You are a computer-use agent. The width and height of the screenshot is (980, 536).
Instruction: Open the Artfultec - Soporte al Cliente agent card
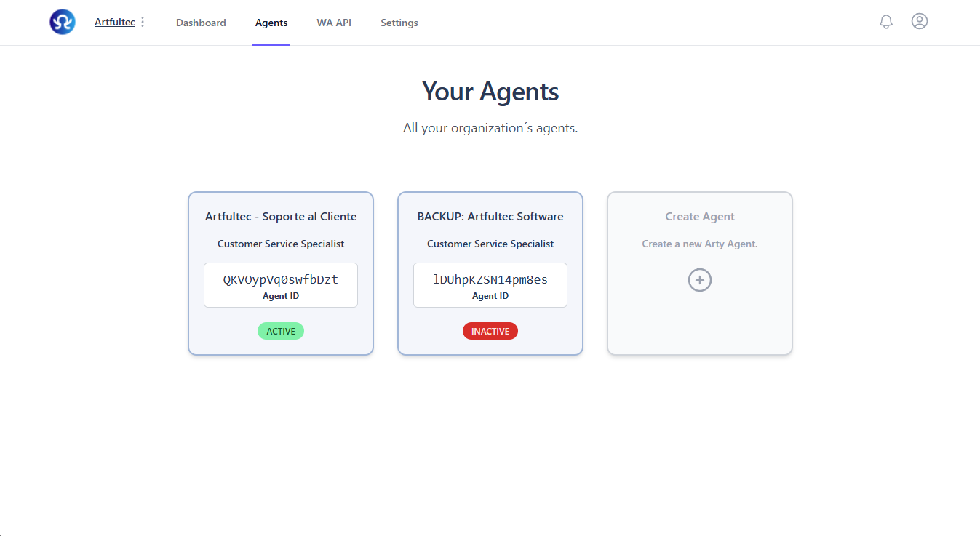click(280, 216)
